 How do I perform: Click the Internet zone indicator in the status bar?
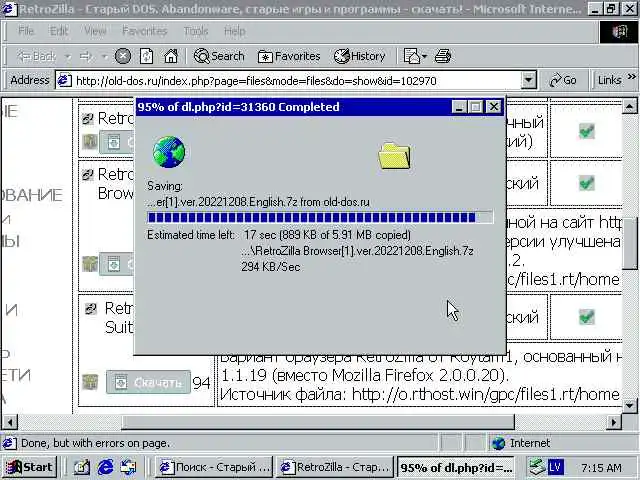click(522, 443)
